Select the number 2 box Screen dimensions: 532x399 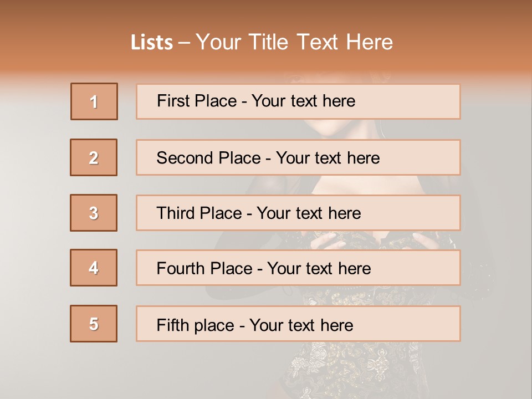(x=94, y=157)
